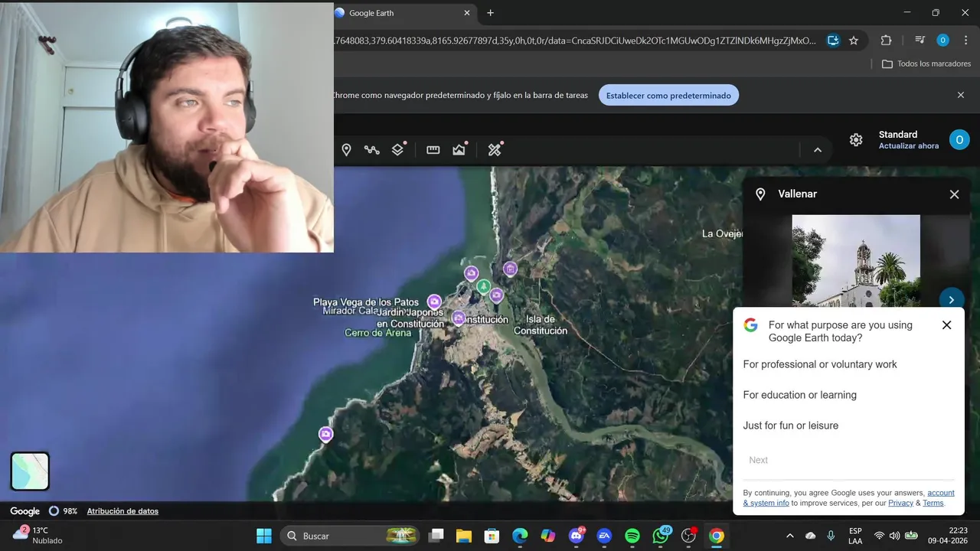Expand hidden system tray icons
This screenshot has width=980, height=551.
(x=790, y=536)
